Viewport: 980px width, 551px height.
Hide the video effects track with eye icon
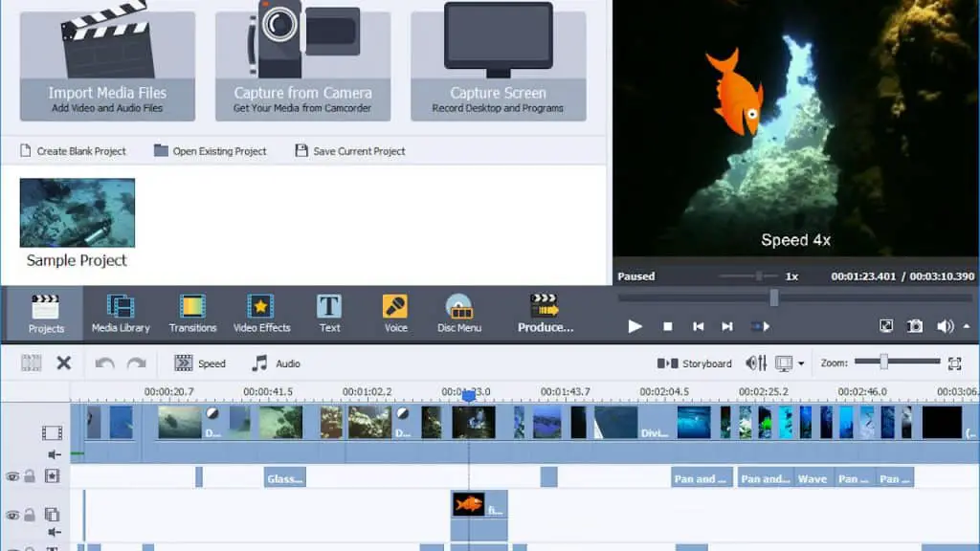click(x=12, y=476)
